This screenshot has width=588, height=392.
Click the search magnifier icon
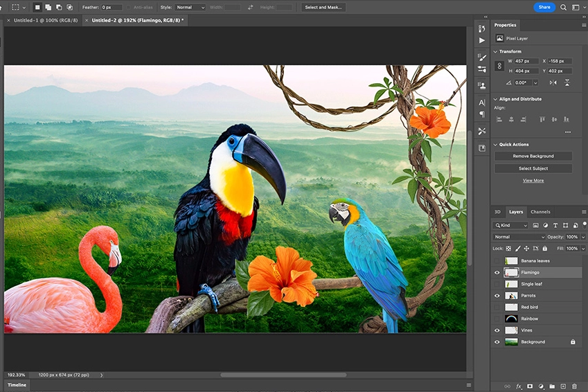click(x=563, y=7)
